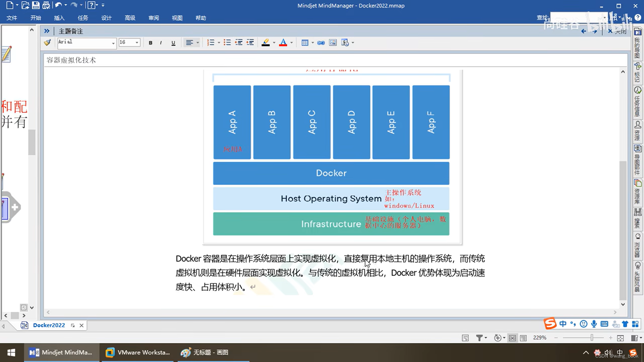This screenshot has height=362, width=644.
Task: Toggle italic formatting in notes
Action: pos(161,43)
